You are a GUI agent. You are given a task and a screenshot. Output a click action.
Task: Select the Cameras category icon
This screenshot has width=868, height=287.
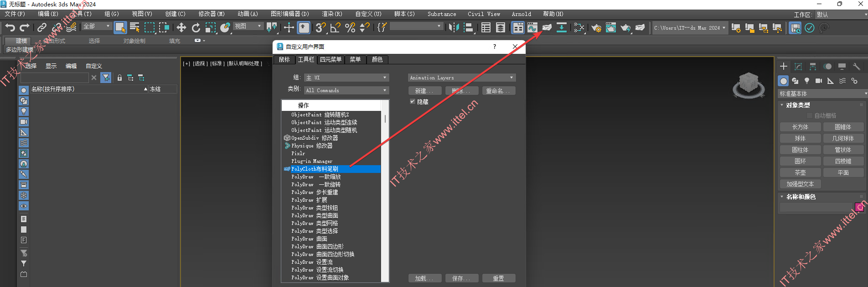(x=819, y=81)
